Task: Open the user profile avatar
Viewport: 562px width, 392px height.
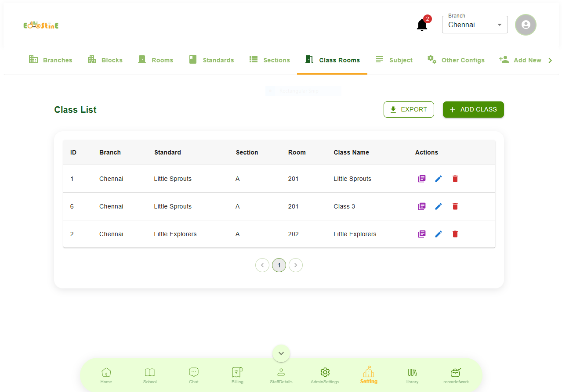Action: coord(526,25)
